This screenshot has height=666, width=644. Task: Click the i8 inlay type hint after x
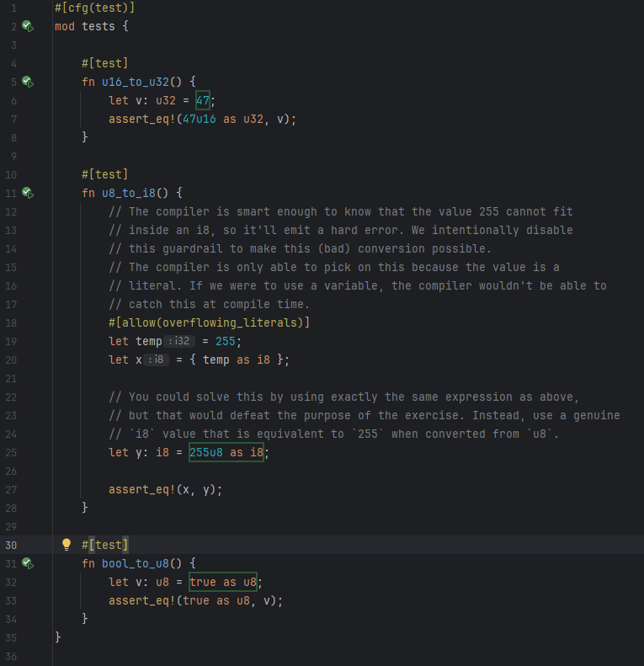click(157, 360)
